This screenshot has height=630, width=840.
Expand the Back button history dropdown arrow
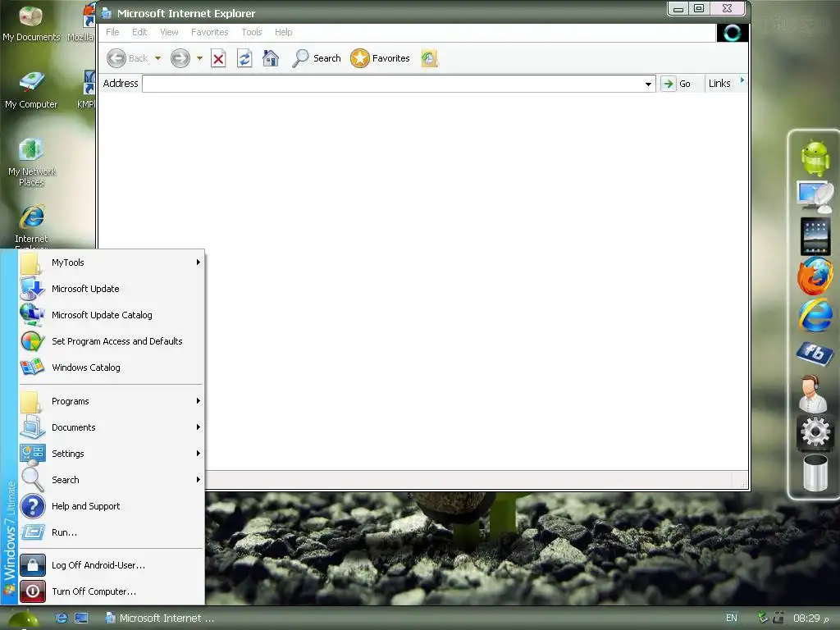(157, 58)
